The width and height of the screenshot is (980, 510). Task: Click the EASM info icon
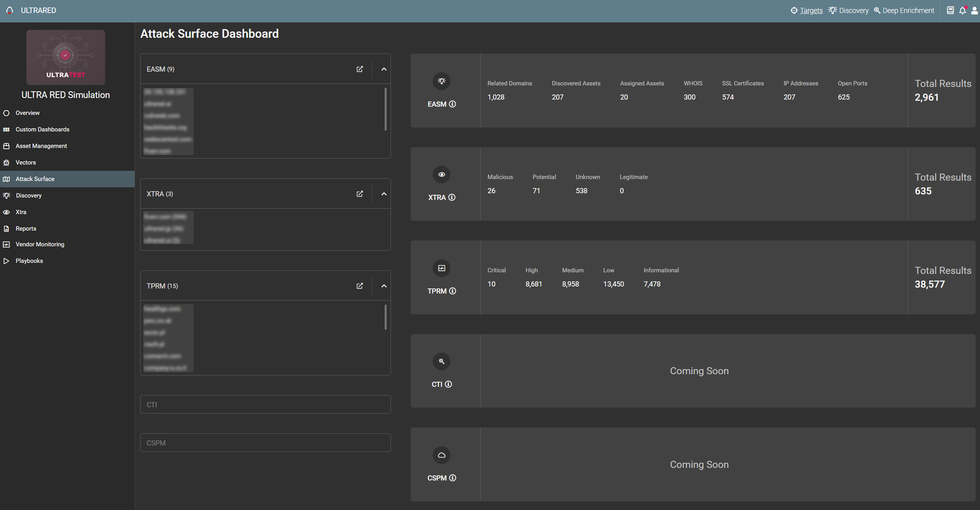[452, 104]
